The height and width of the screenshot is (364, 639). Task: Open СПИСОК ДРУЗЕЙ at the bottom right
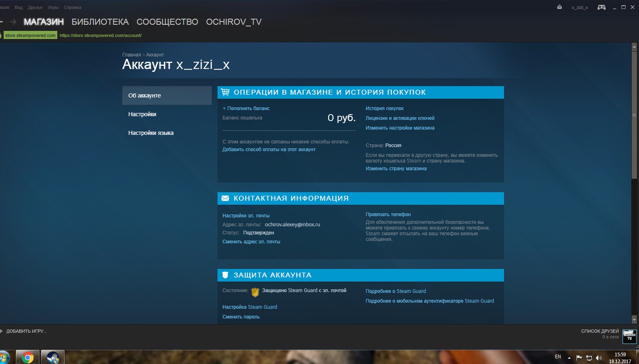(x=600, y=331)
